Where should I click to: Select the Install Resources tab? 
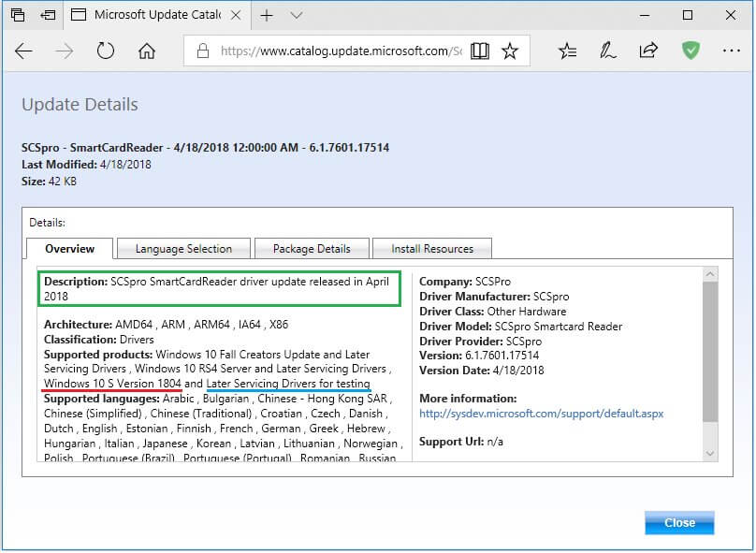[431, 249]
